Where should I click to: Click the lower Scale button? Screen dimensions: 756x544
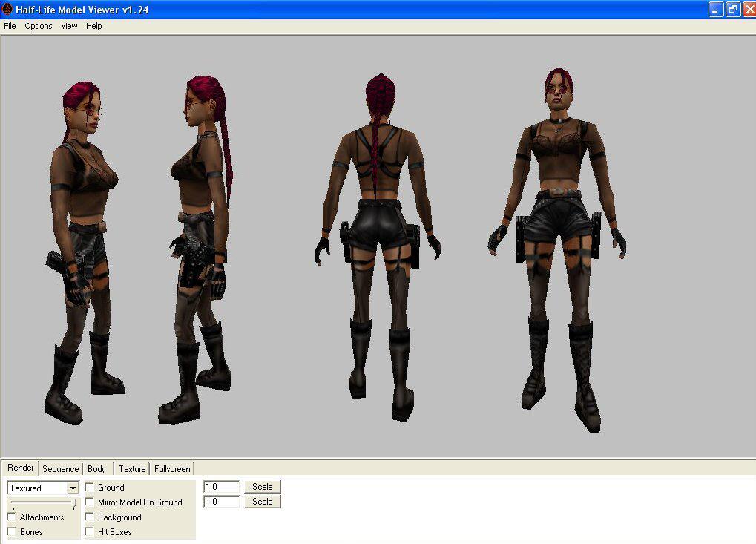click(x=263, y=502)
